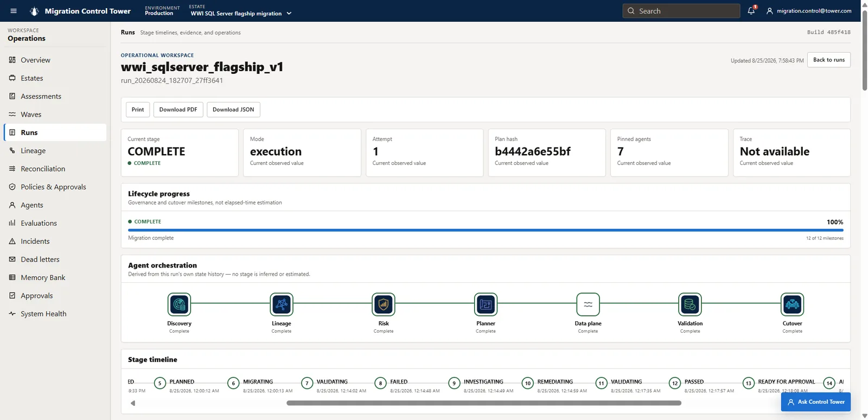
Task: Click the Dead letters envelope icon
Action: 12,259
